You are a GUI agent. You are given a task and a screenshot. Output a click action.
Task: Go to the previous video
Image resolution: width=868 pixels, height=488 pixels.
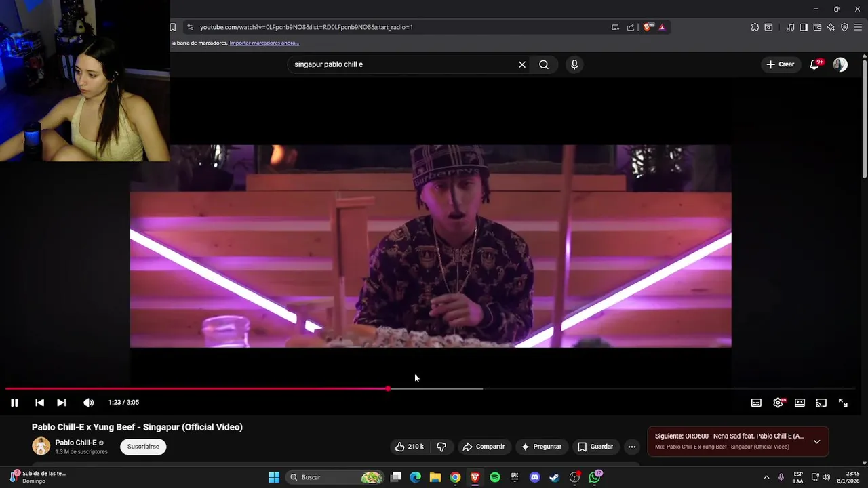39,403
